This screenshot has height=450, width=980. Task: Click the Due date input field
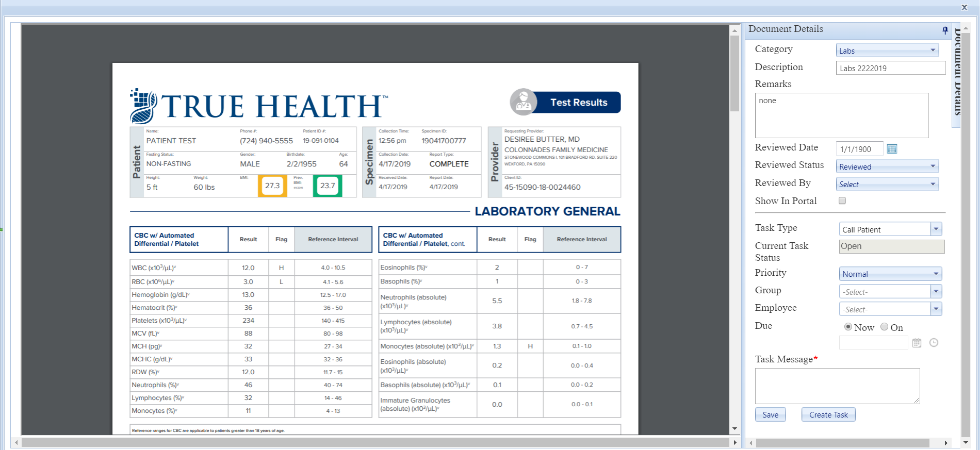(873, 343)
